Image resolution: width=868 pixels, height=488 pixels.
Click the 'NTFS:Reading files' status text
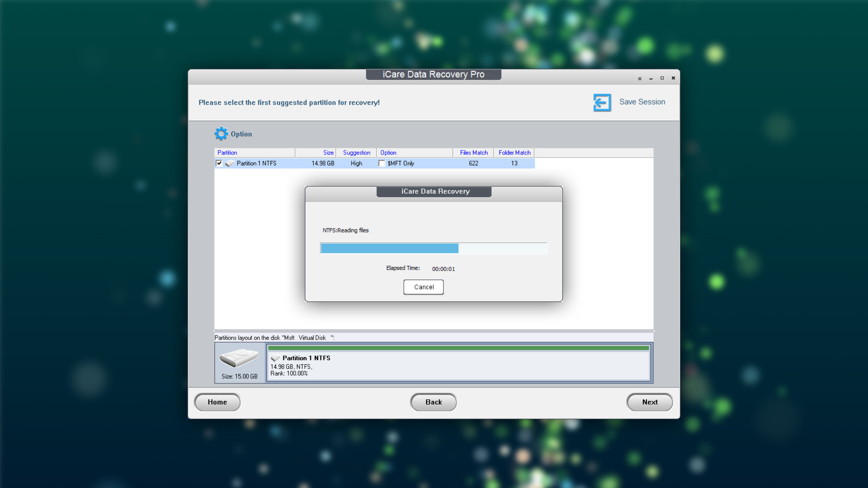(x=346, y=230)
